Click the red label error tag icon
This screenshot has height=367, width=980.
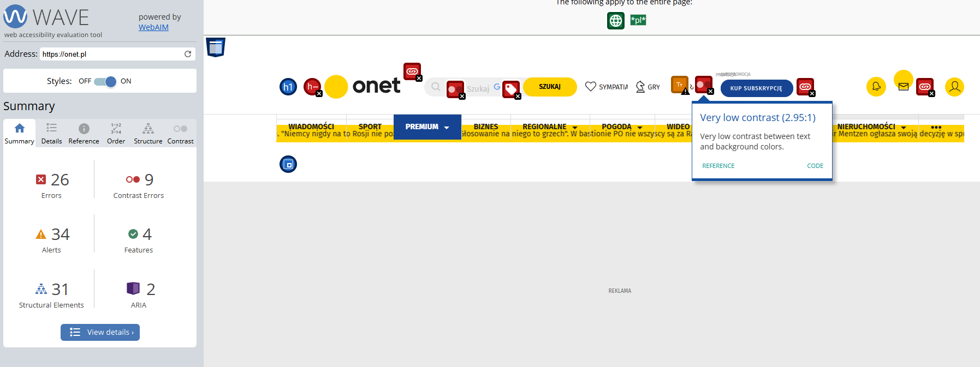tap(511, 89)
